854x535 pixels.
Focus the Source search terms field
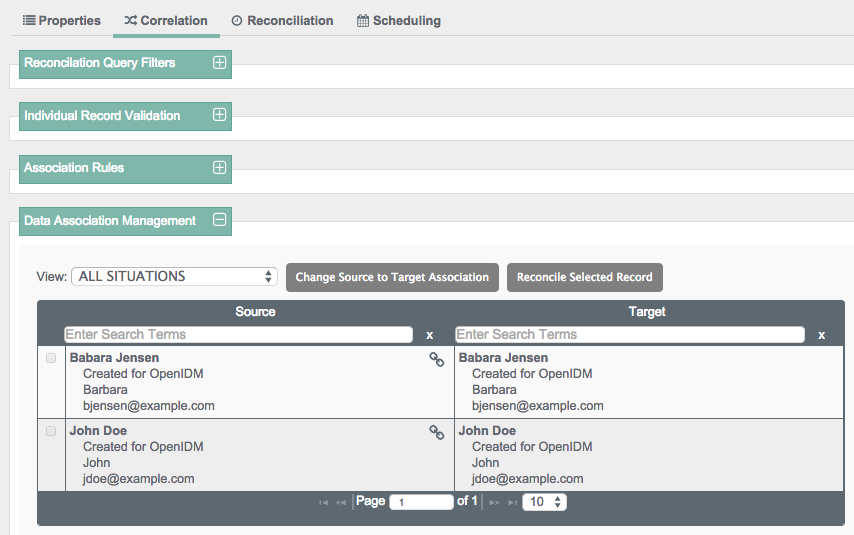[239, 335]
